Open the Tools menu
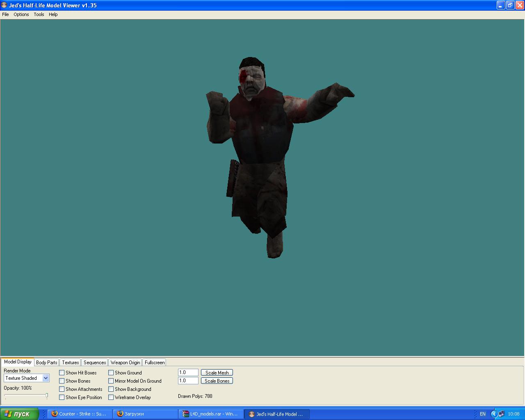The image size is (525, 420). (x=39, y=14)
